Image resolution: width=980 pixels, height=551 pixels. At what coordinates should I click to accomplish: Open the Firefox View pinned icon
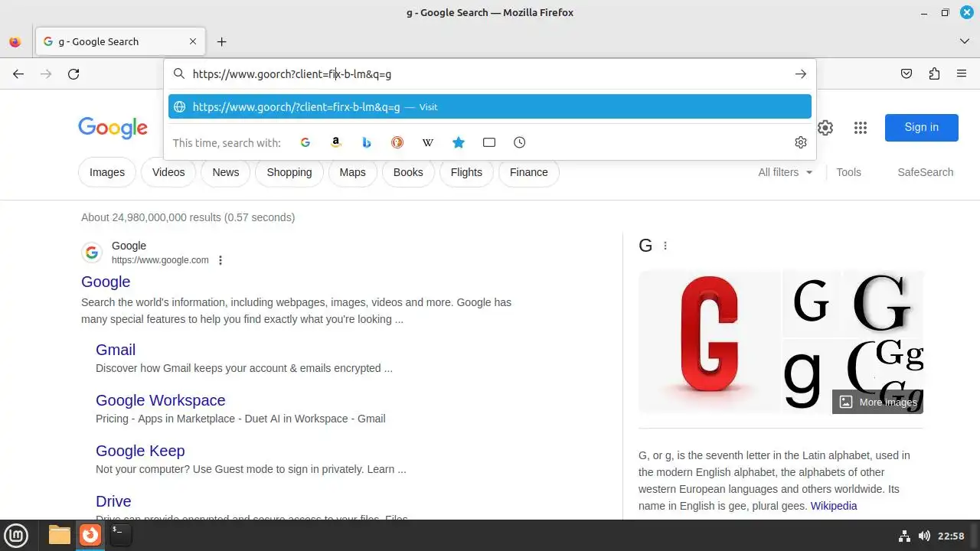point(15,42)
